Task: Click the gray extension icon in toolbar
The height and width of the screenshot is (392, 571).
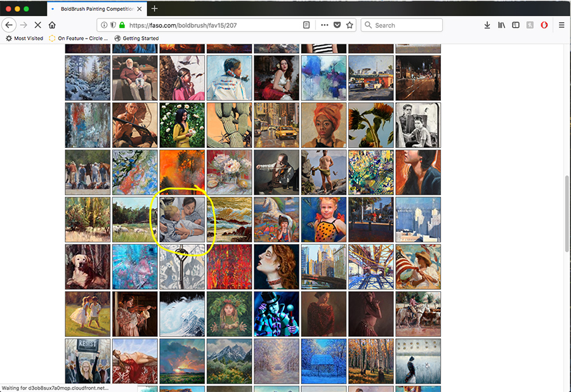Action: click(530, 25)
